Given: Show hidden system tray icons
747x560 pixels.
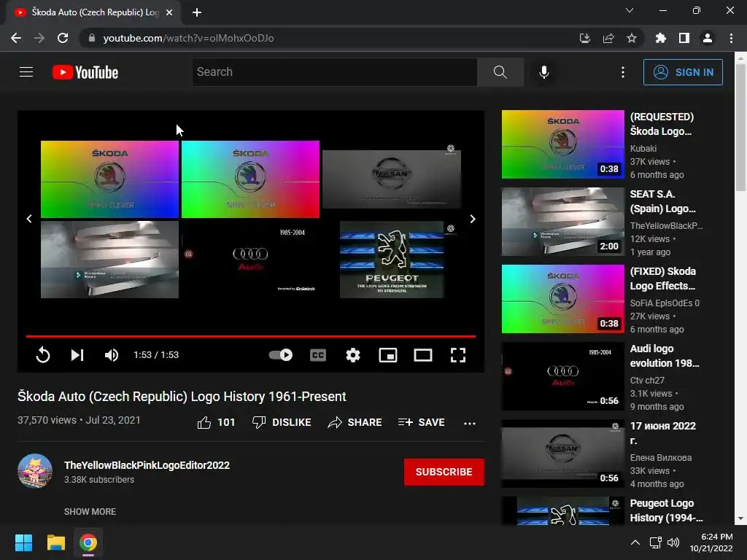Looking at the screenshot, I should 635,542.
